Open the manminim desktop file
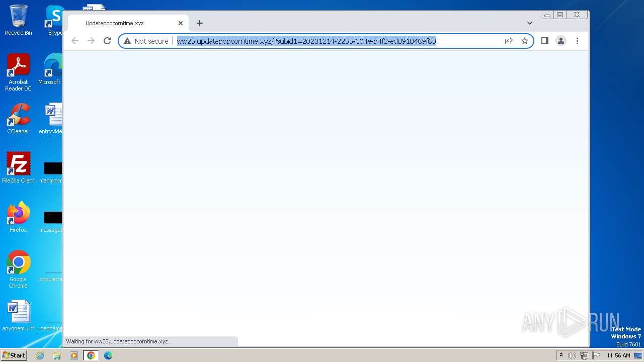644x362 pixels. tap(51, 171)
